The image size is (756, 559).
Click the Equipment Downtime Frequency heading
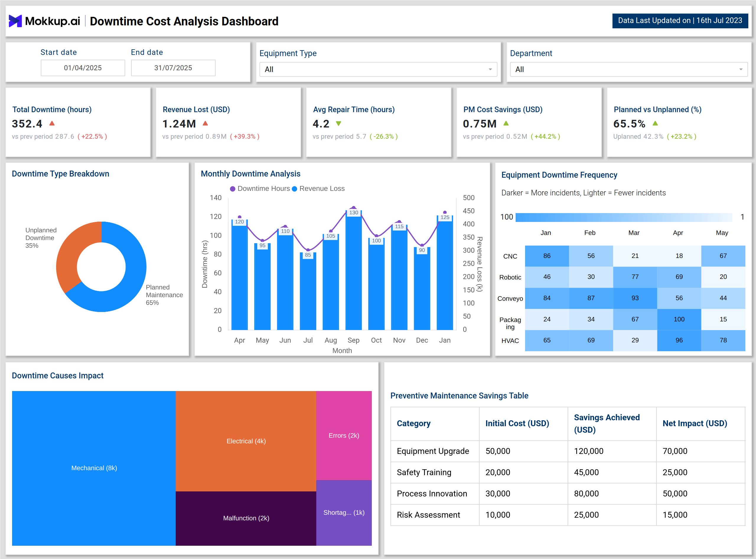(x=559, y=175)
